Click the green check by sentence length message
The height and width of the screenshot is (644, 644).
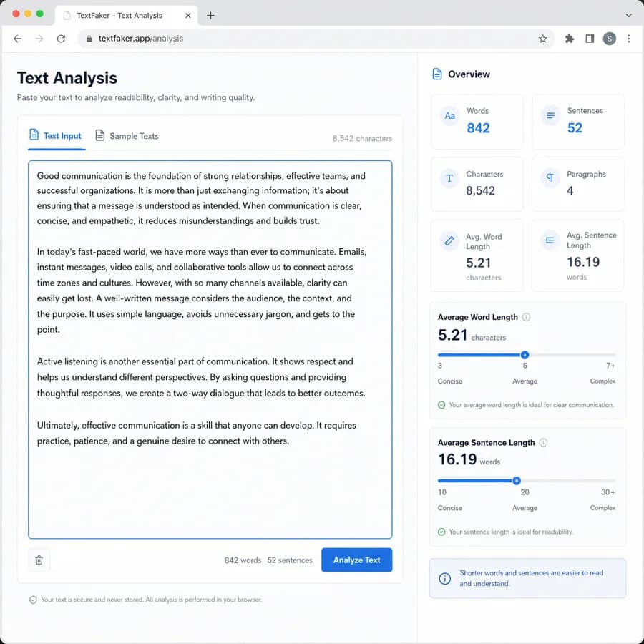pos(441,532)
